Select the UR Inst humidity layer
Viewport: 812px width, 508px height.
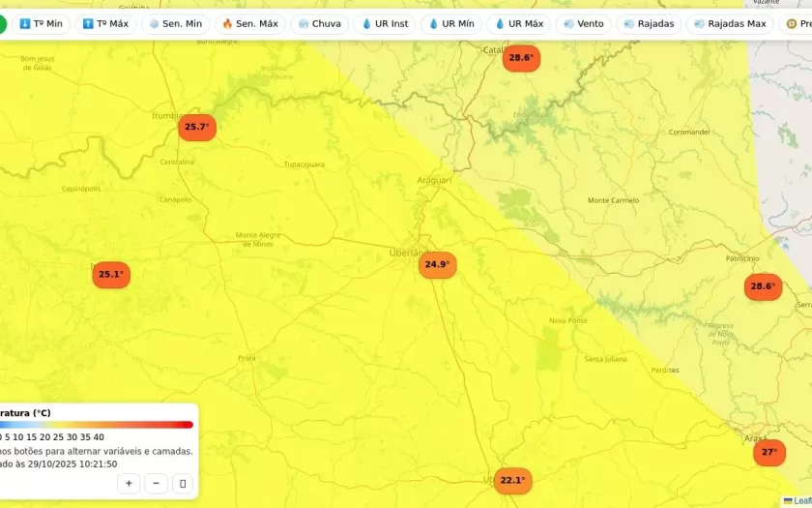pyautogui.click(x=385, y=23)
